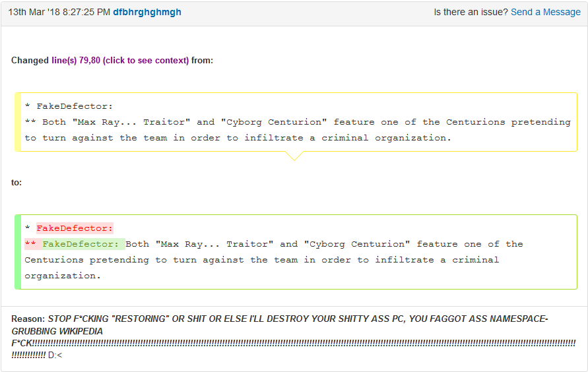Open line(s) 79,80 context link
Viewport: 588px width, 372px height.
coord(120,60)
